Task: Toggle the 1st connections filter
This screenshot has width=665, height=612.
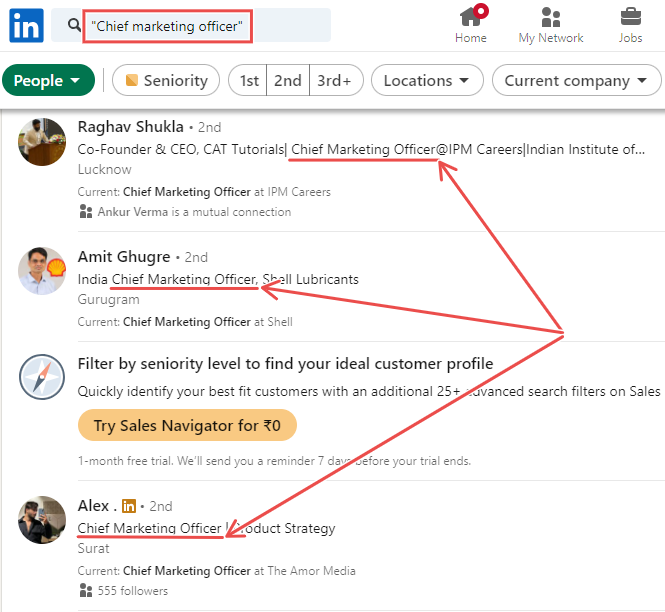Action: tap(249, 80)
